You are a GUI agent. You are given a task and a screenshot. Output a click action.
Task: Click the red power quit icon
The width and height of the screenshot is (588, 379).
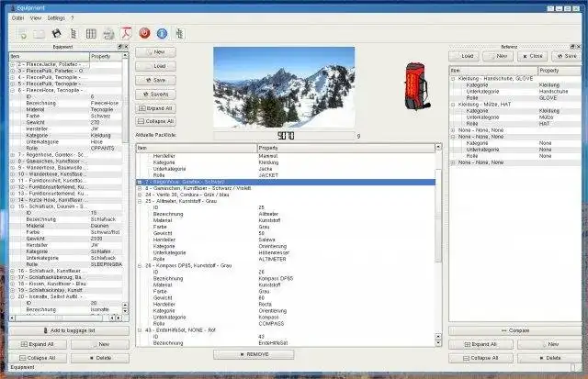144,33
